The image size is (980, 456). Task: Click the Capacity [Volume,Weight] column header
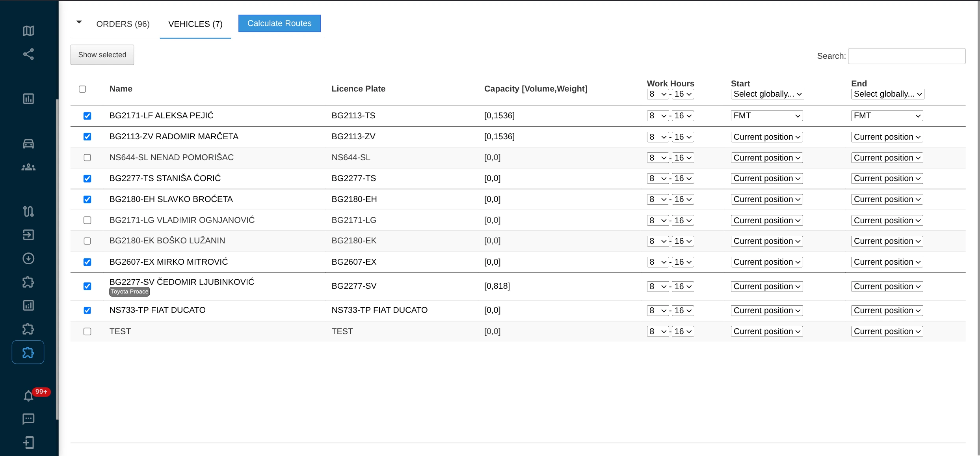[536, 89]
